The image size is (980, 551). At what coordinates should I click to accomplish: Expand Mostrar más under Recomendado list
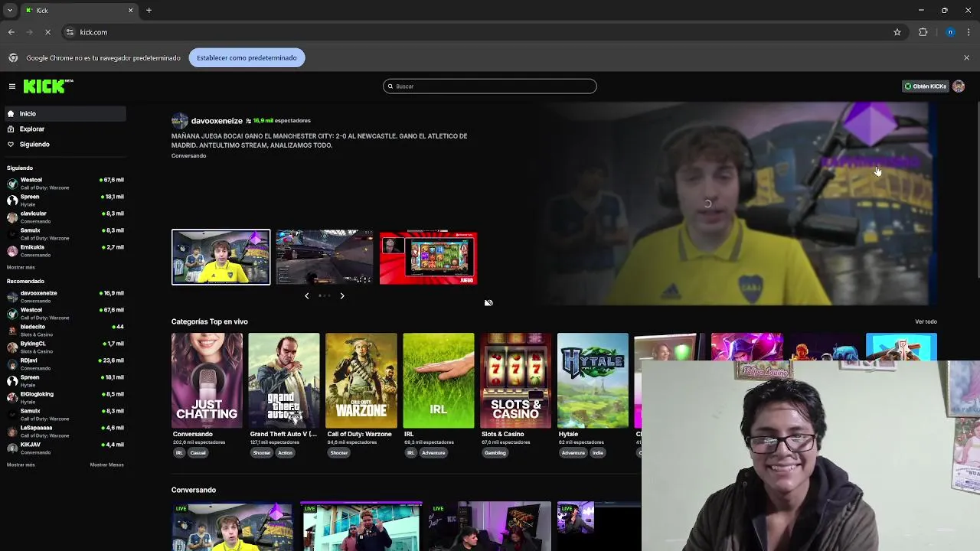[21, 465]
